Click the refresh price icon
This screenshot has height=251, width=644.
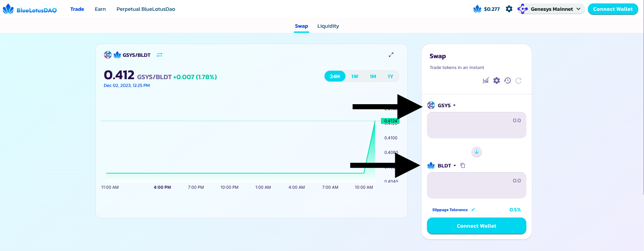(518, 81)
